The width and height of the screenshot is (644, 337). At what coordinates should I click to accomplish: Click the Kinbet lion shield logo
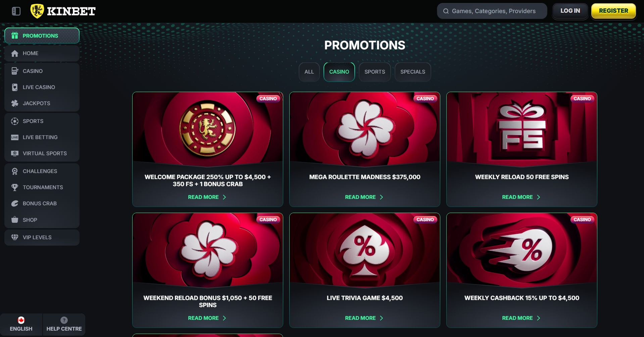pyautogui.click(x=37, y=11)
